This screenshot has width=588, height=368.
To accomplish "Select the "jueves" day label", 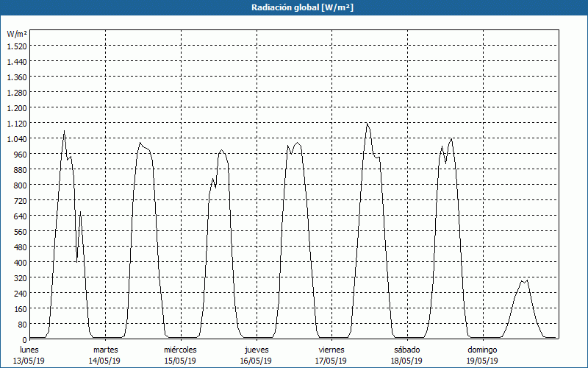I will tap(256, 350).
